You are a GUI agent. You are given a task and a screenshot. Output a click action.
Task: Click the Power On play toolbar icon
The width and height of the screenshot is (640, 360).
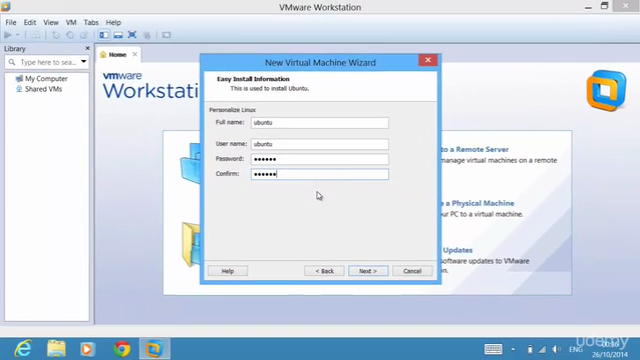pos(8,35)
